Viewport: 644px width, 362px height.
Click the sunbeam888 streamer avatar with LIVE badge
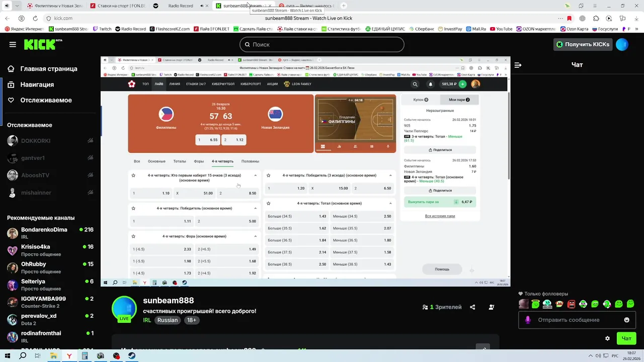(x=124, y=309)
